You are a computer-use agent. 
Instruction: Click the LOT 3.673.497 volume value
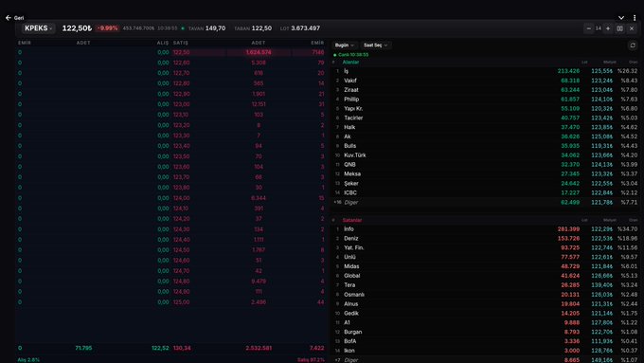point(300,28)
